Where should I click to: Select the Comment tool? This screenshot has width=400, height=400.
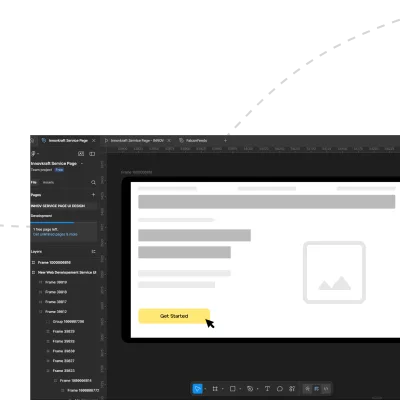tap(280, 389)
